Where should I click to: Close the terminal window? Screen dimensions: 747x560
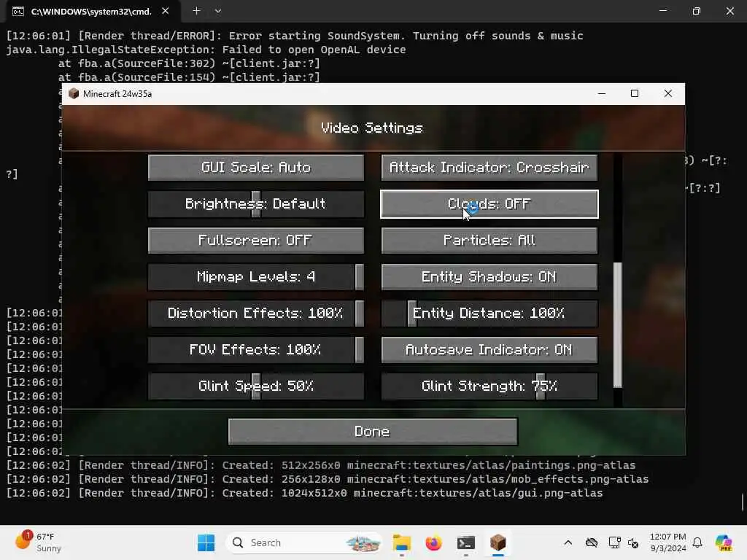pos(729,10)
